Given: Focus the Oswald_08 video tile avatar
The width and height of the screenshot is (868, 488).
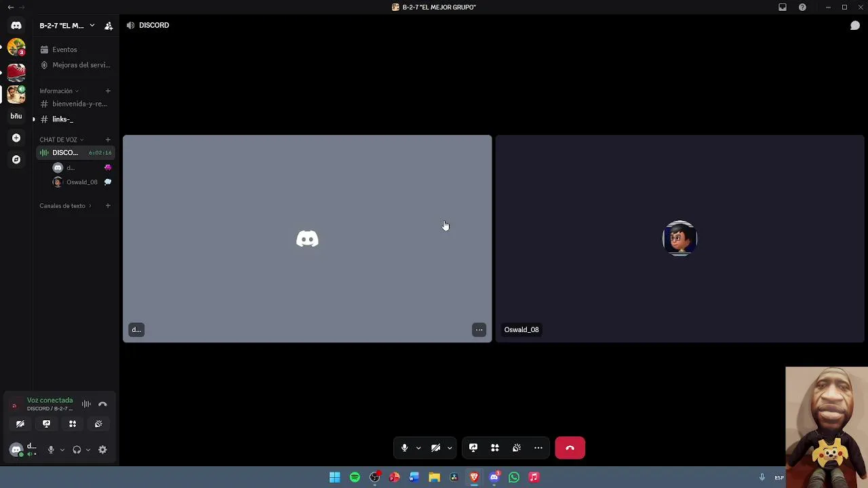Looking at the screenshot, I should 679,239.
